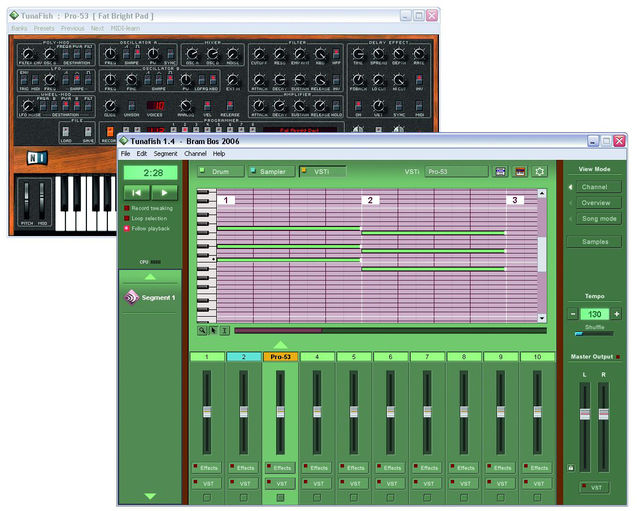640x511 pixels.
Task: Tick the checkbox under channel 2 strip
Action: pyautogui.click(x=244, y=498)
